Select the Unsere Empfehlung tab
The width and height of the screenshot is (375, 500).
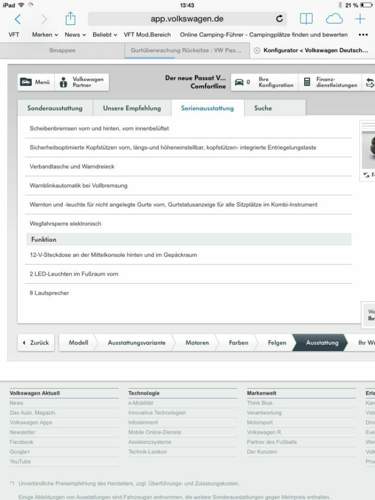click(x=132, y=108)
